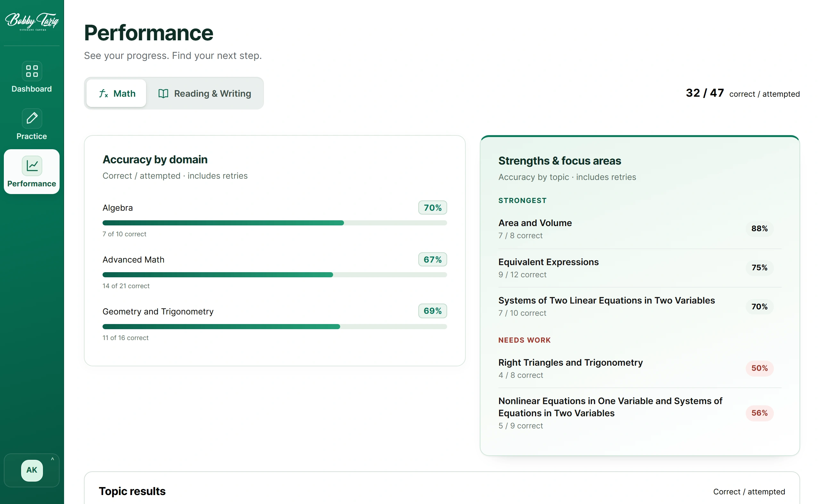This screenshot has height=504, width=820.
Task: Click the 56% badge for Nonlinear Equations
Action: tap(760, 413)
